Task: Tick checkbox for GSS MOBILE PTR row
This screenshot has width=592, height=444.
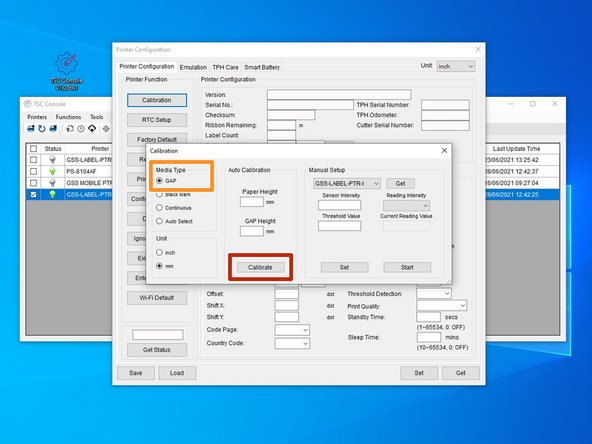Action: (x=34, y=183)
